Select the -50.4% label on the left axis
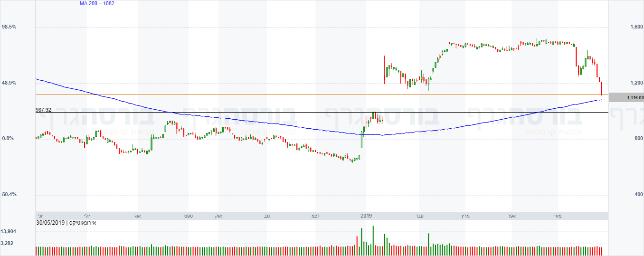The height and width of the screenshot is (256, 644). pyautogui.click(x=9, y=195)
